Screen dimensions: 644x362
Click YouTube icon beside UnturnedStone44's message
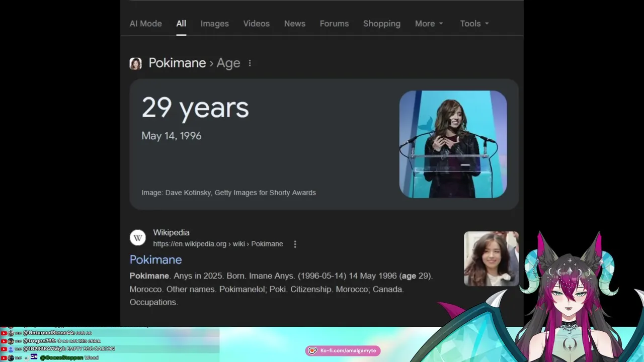(4, 333)
